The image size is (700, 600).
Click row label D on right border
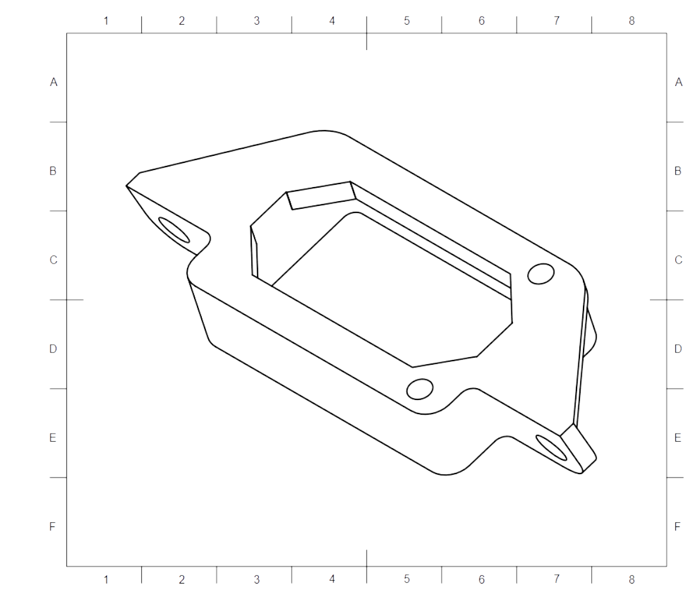coord(678,349)
